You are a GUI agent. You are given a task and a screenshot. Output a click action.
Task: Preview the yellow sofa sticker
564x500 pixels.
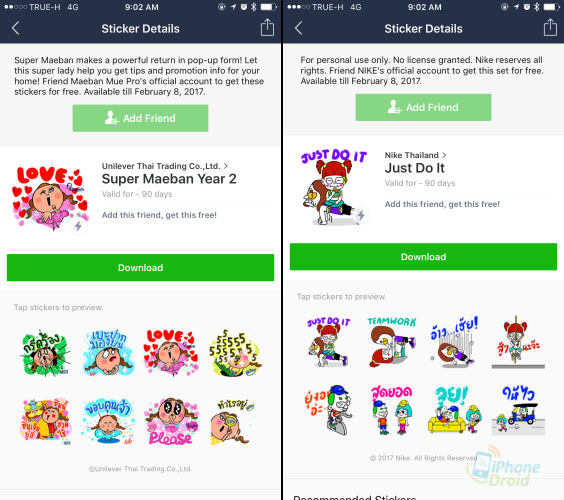click(455, 410)
